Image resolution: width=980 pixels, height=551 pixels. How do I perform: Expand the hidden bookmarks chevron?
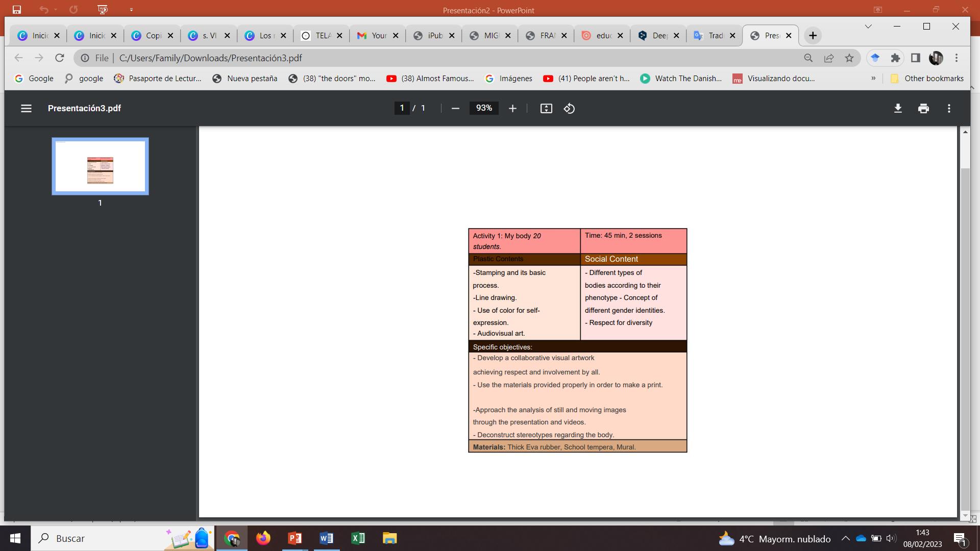(x=873, y=78)
